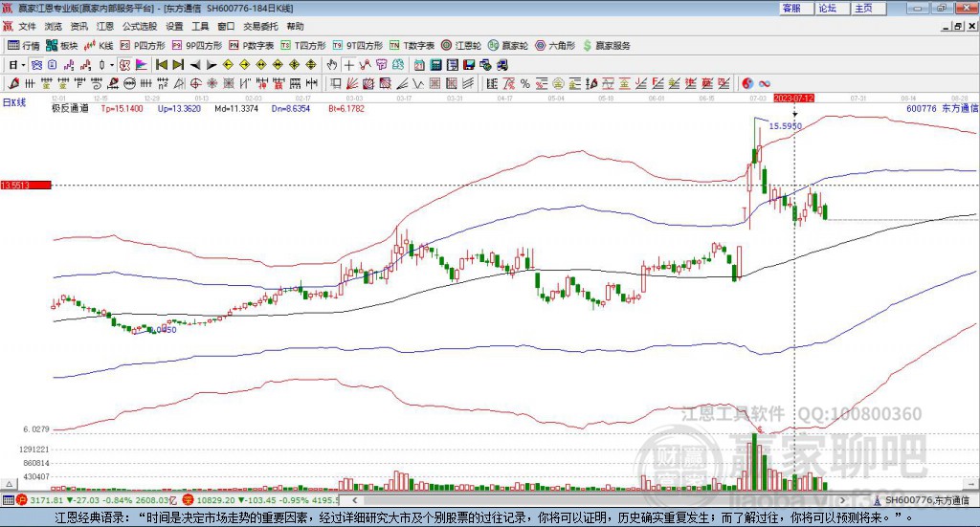
Task: Click the floppy disk save icon
Action: [x=469, y=65]
